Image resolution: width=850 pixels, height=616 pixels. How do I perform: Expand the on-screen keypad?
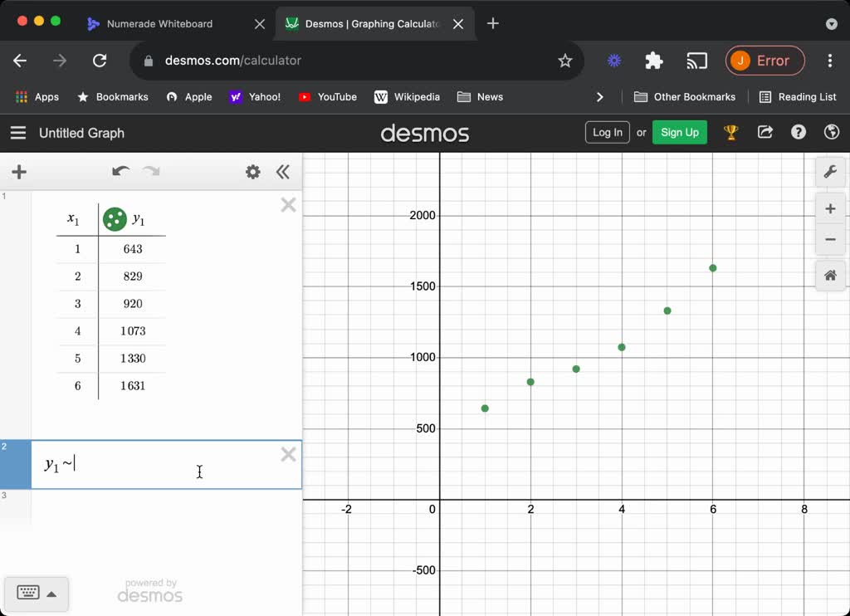(x=36, y=594)
